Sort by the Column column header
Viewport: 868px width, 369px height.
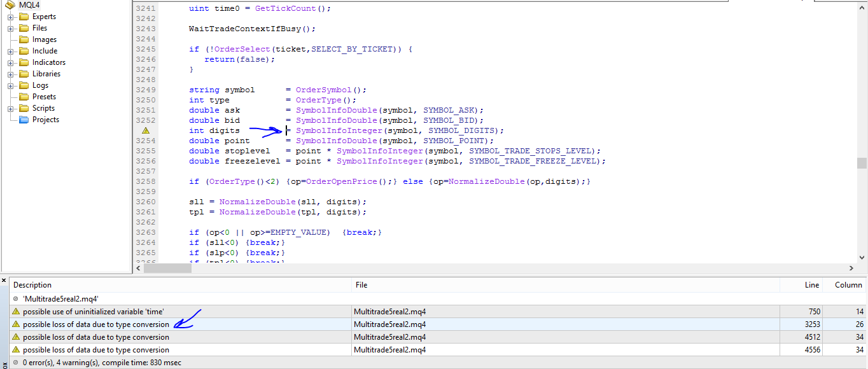point(844,285)
